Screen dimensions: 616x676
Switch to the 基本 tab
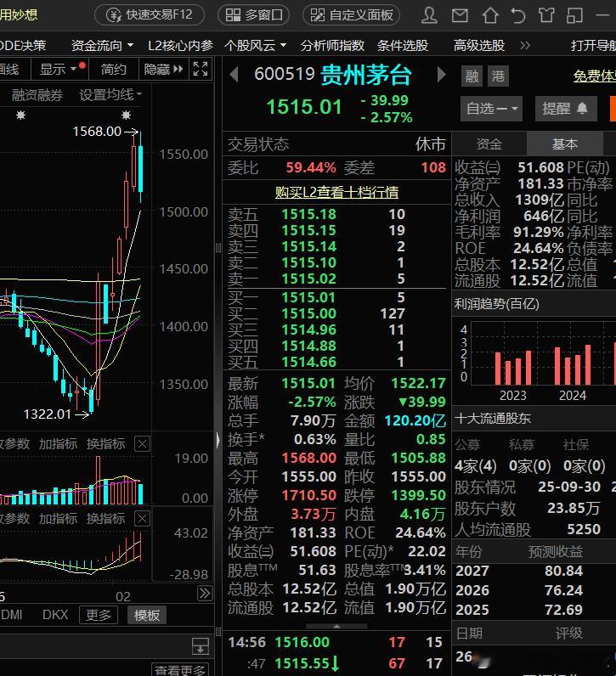click(565, 144)
